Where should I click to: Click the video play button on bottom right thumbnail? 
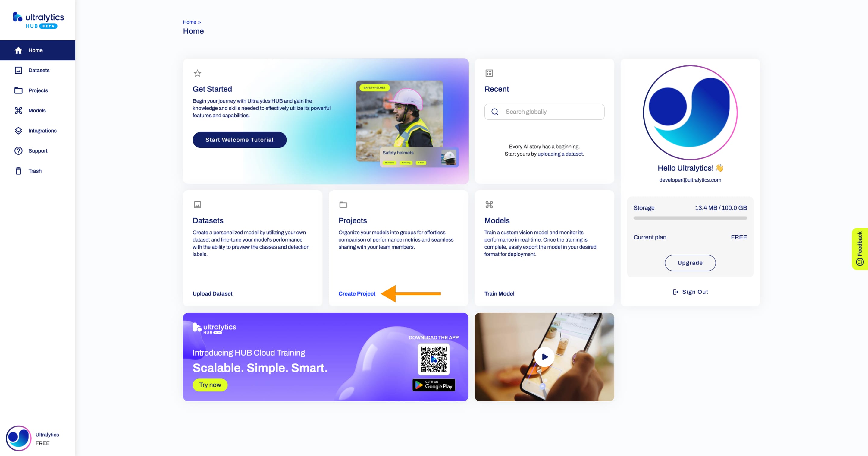[x=544, y=357]
